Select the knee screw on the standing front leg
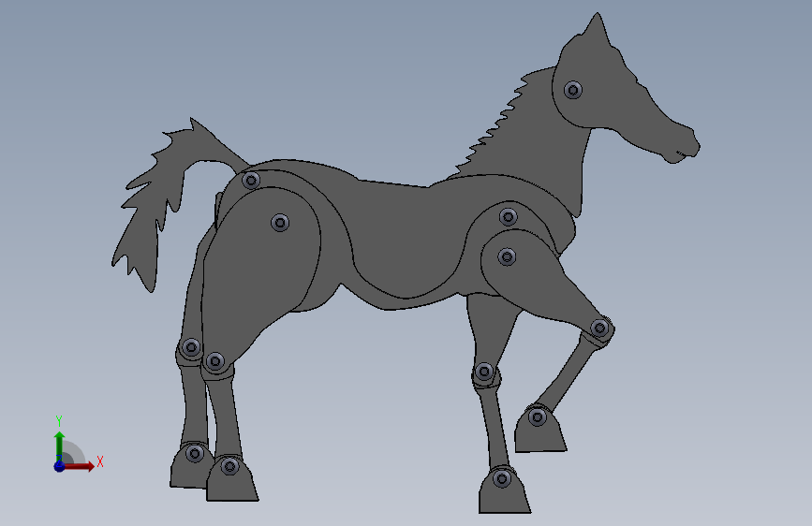The image size is (812, 526). point(484,372)
